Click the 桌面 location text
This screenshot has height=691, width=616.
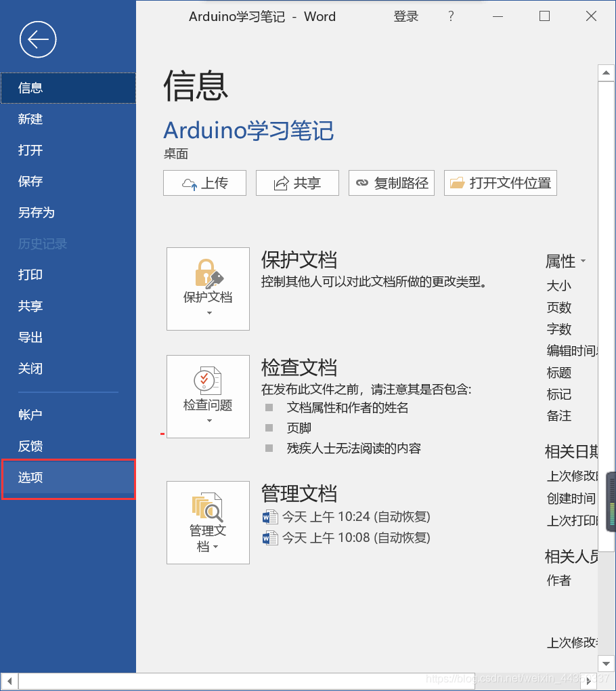[176, 154]
